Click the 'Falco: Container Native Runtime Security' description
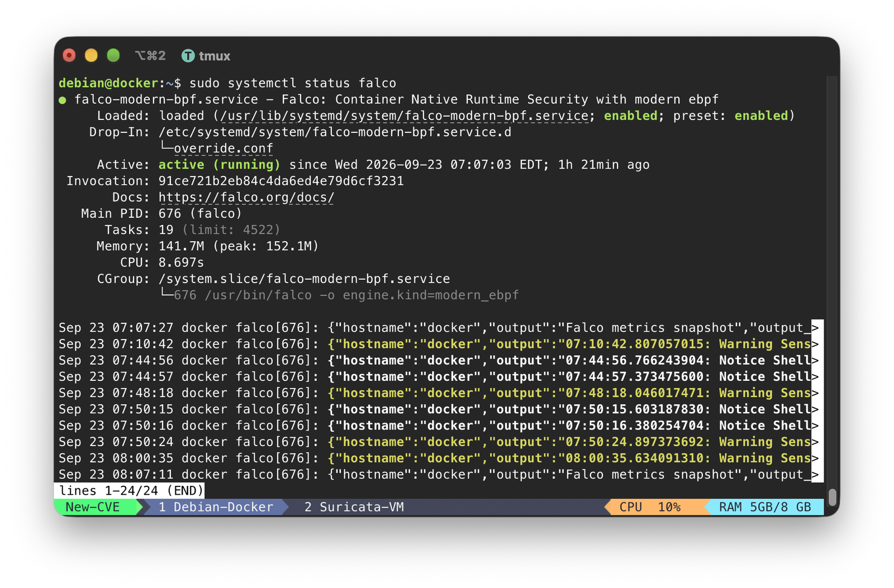The height and width of the screenshot is (588, 894). pyautogui.click(x=435, y=99)
